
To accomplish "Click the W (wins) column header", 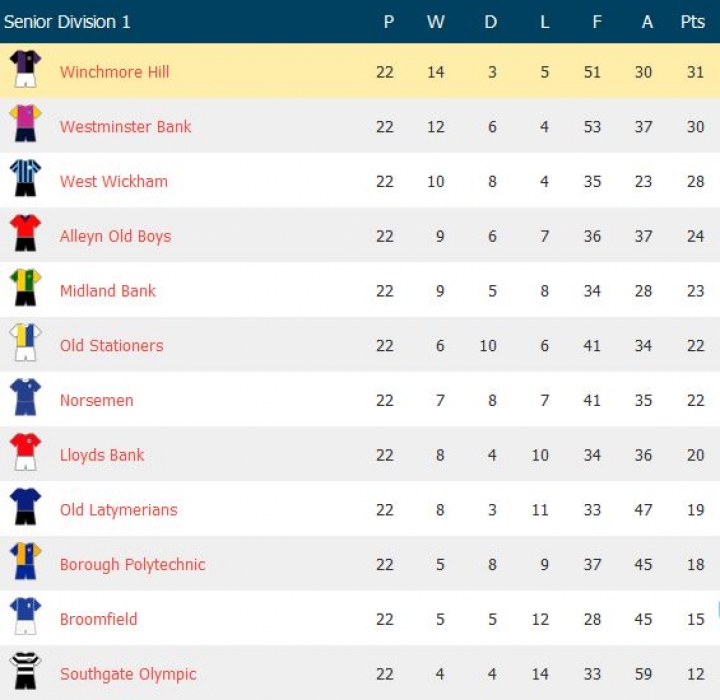I will click(x=436, y=22).
